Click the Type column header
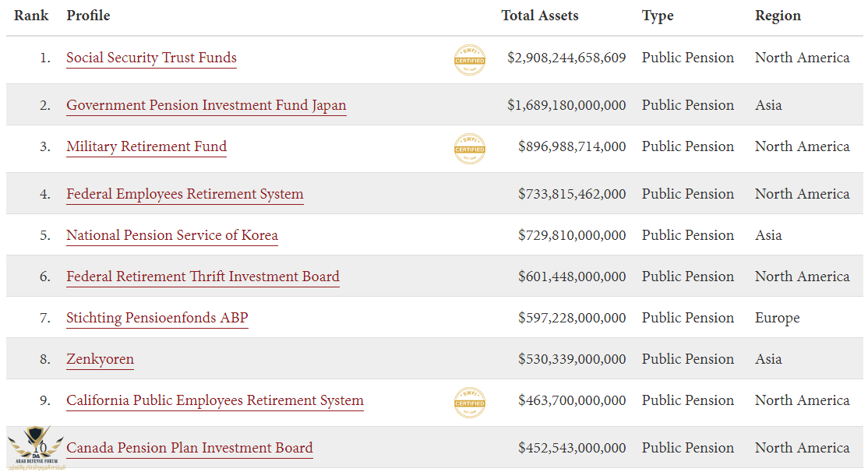This screenshot has height=472, width=868. 658,16
